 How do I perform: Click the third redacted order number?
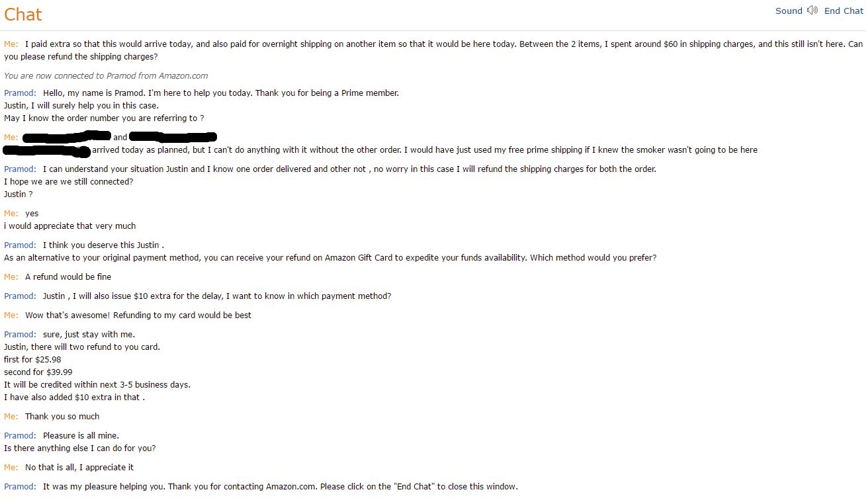coord(48,151)
